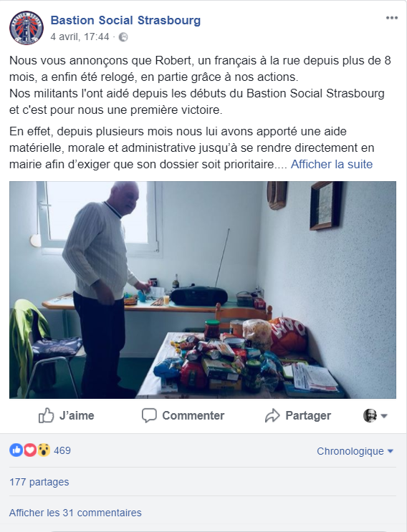Click the public globe privacy icon
This screenshot has height=532, width=407.
[123, 37]
